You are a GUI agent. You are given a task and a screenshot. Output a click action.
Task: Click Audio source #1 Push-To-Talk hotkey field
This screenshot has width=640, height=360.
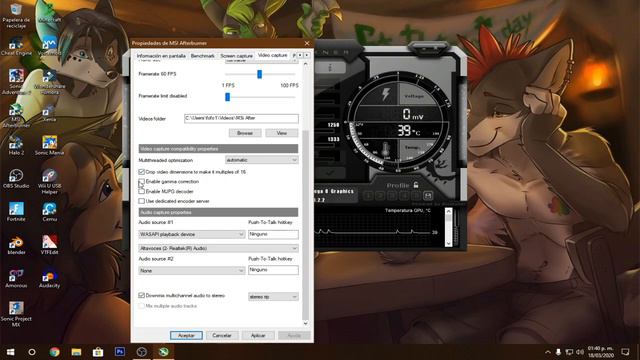(x=273, y=234)
